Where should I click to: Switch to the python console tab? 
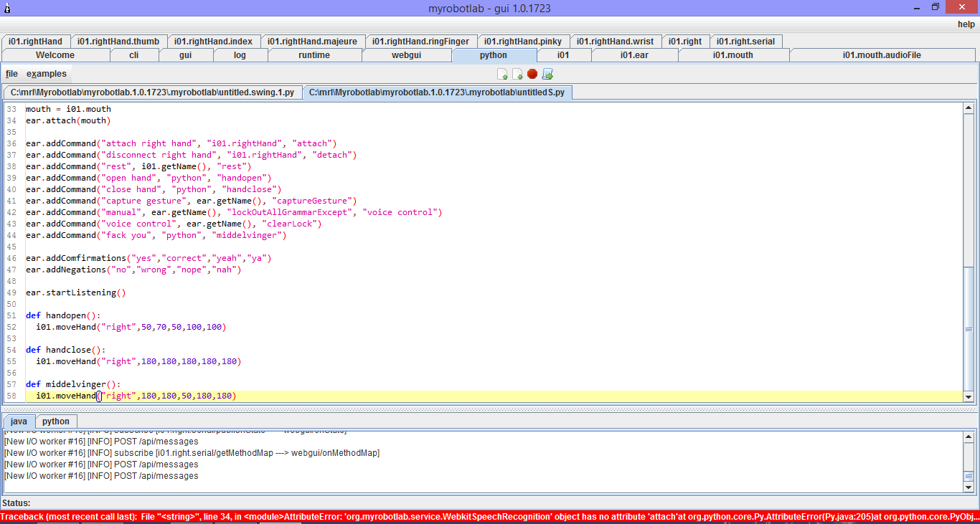pyautogui.click(x=55, y=421)
